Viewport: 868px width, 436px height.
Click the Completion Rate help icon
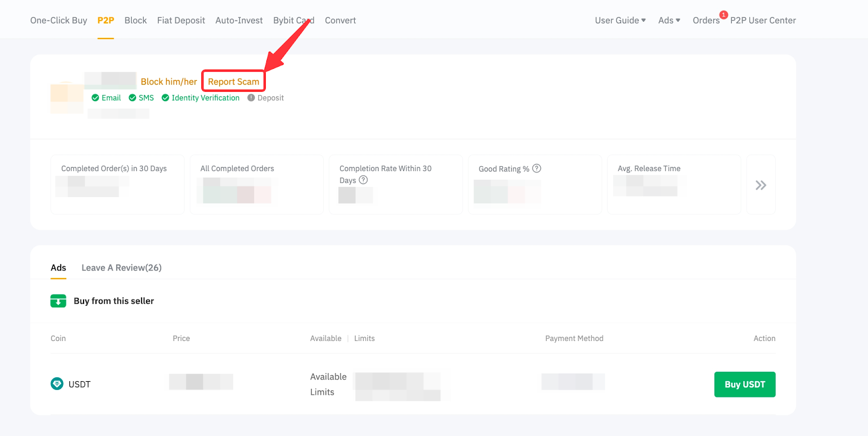point(363,180)
